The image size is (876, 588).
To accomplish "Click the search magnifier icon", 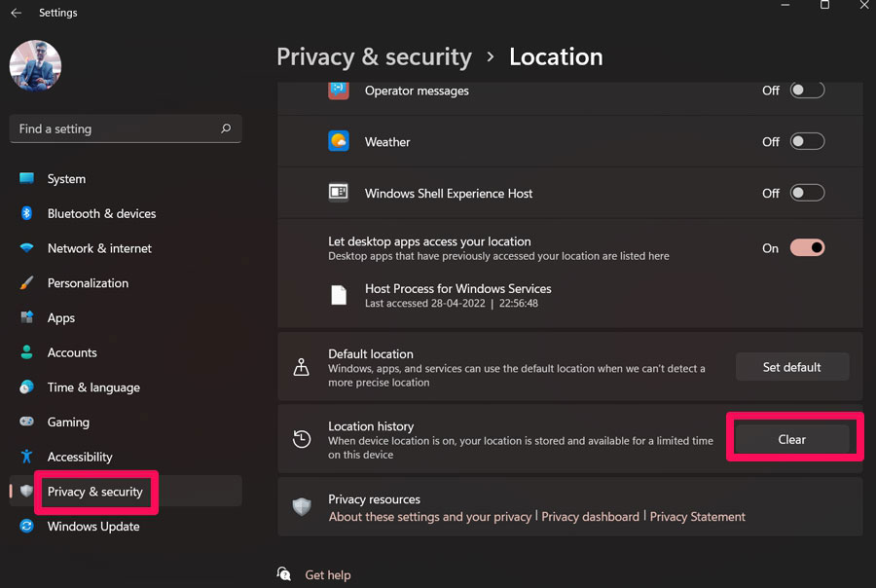I will [x=226, y=129].
